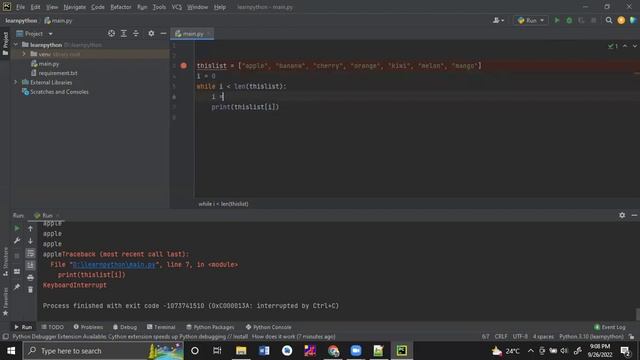Expand the venv folder

(x=24, y=54)
